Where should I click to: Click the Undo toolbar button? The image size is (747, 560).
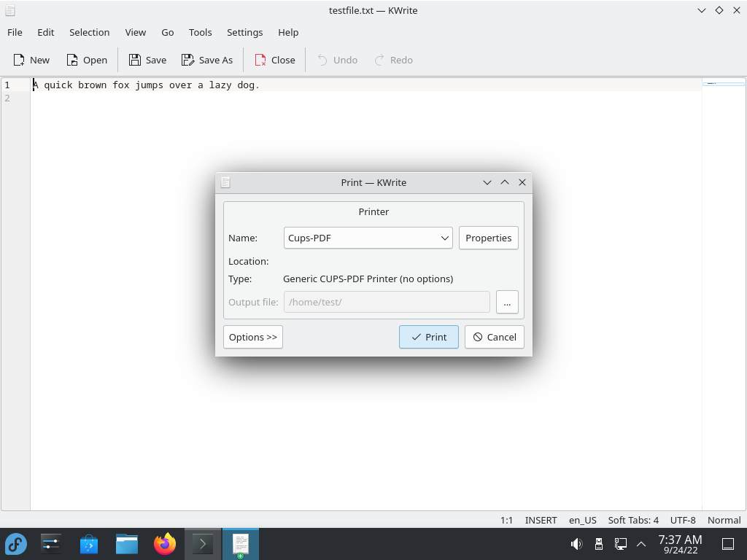[337, 60]
